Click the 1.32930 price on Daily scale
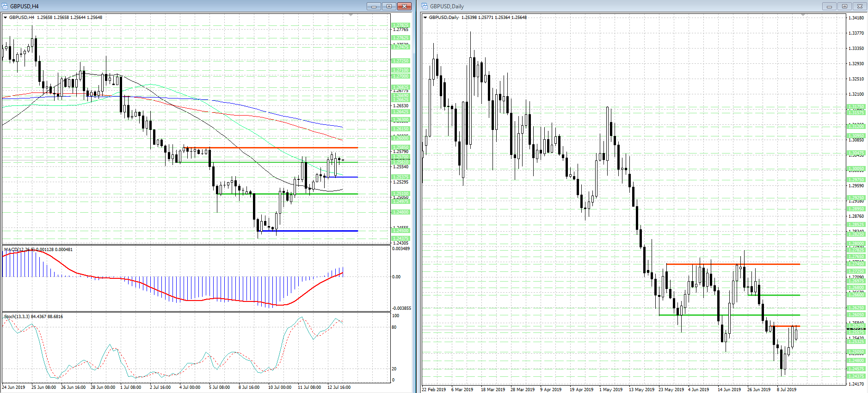 point(856,64)
